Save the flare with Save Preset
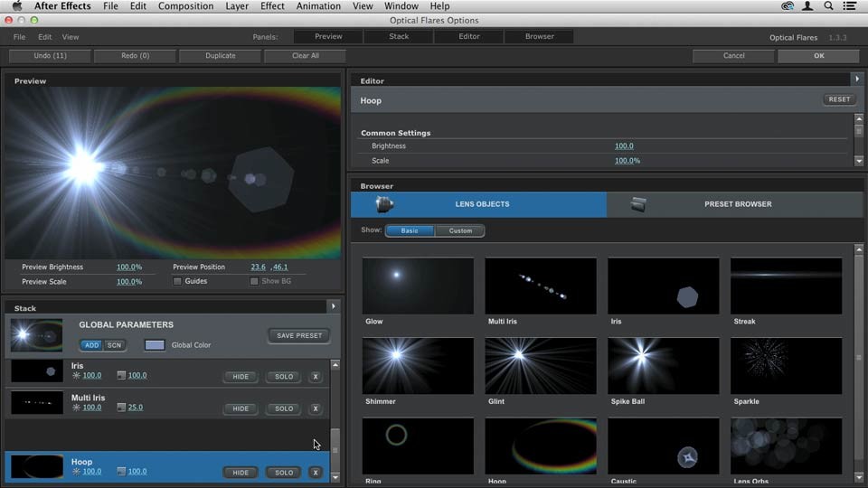The height and width of the screenshot is (488, 868). coord(299,336)
